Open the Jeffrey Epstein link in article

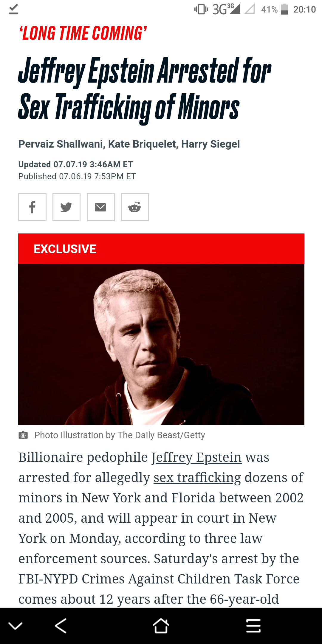[x=196, y=457]
